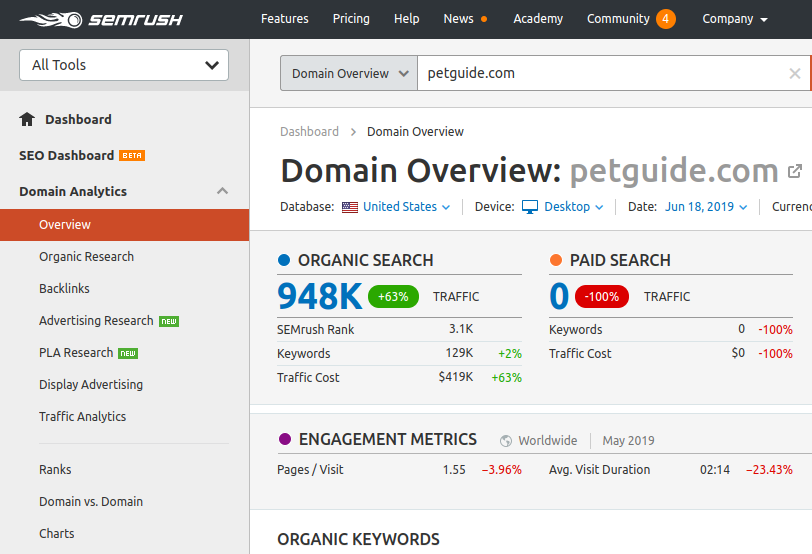The height and width of the screenshot is (554, 812).
Task: Click the paid Traffic Cost $0 value
Action: 738,353
